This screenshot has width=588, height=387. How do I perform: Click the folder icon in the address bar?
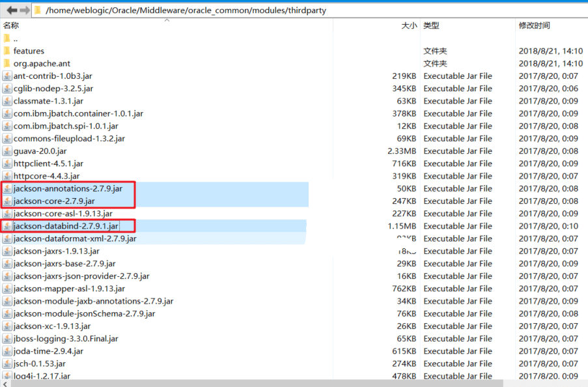(x=38, y=10)
